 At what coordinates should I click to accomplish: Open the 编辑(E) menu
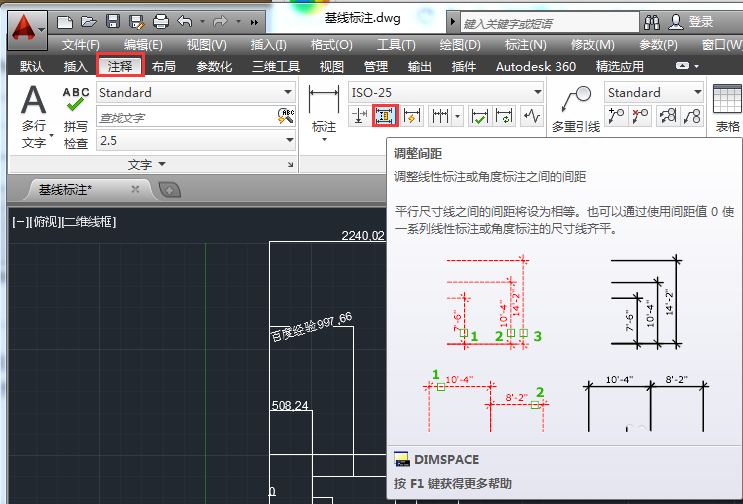[143, 45]
